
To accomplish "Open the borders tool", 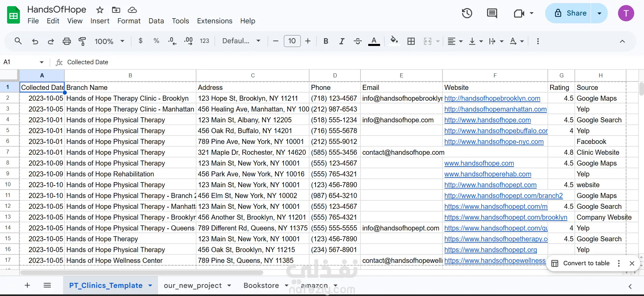I will click(411, 41).
